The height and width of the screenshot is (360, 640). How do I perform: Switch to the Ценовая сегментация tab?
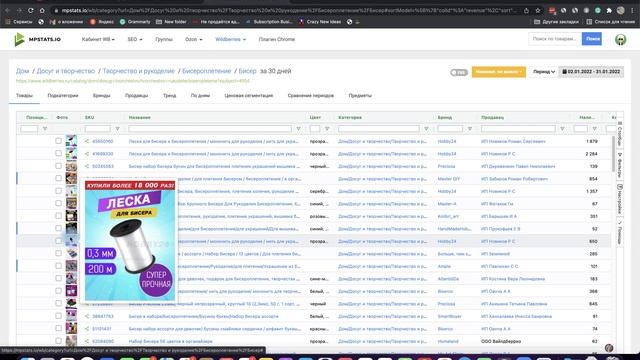[249, 96]
